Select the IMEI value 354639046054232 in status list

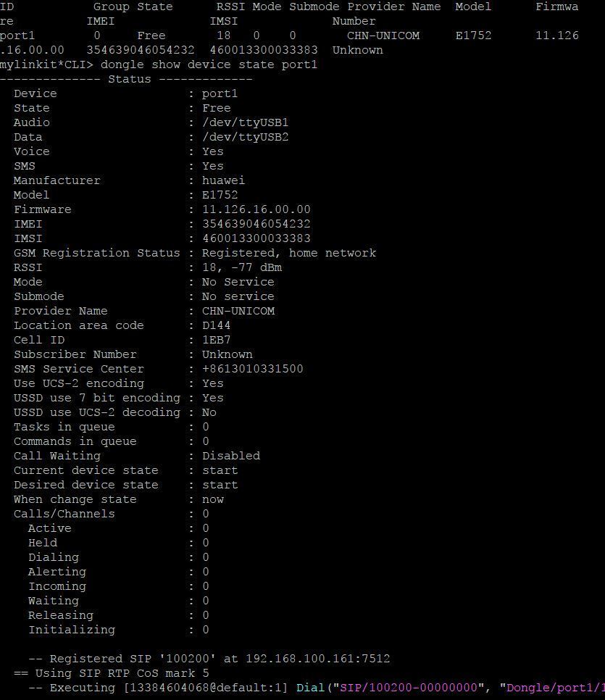tap(256, 224)
